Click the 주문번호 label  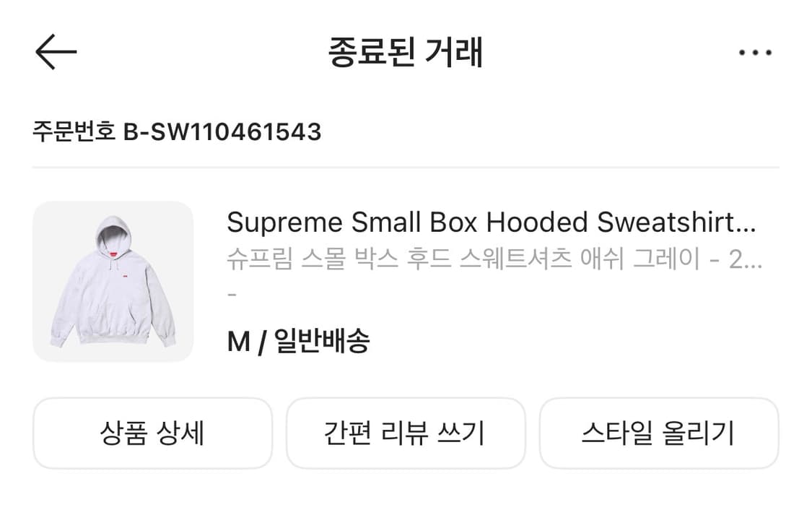74,132
